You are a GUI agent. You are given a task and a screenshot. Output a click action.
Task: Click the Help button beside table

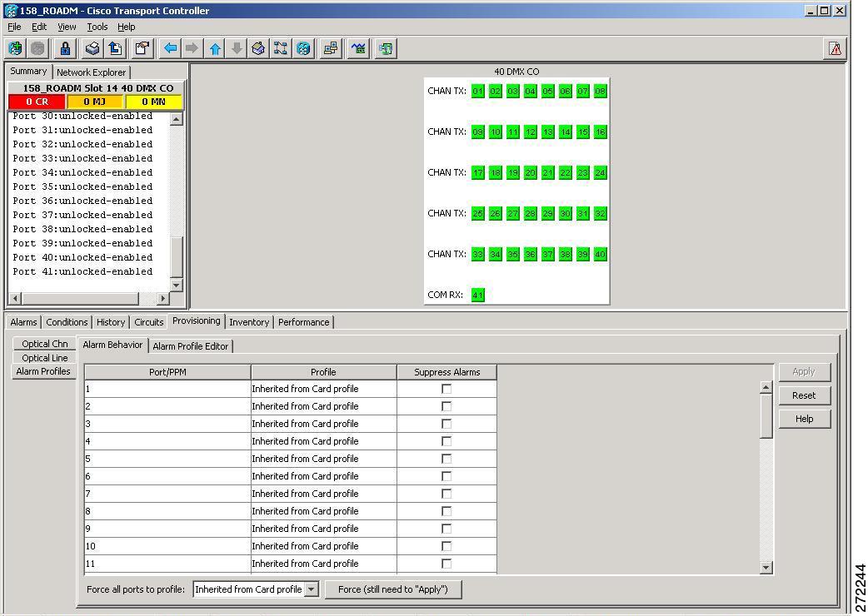pyautogui.click(x=804, y=420)
